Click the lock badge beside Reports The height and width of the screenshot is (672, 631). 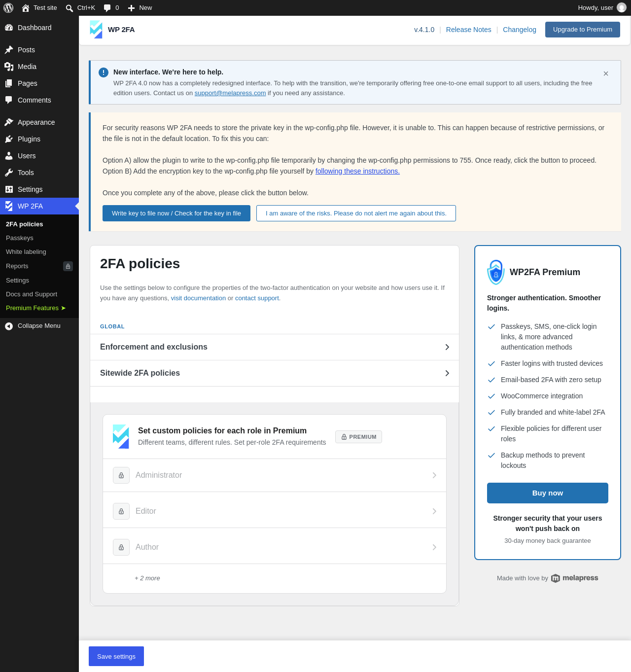pyautogui.click(x=68, y=266)
